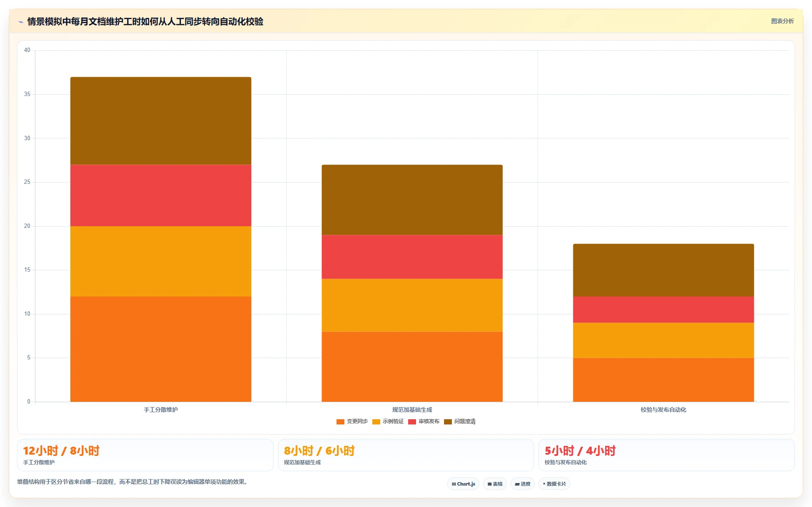Click the y-axis tick label 25
Screen dimensions: 812x507
pos(27,182)
